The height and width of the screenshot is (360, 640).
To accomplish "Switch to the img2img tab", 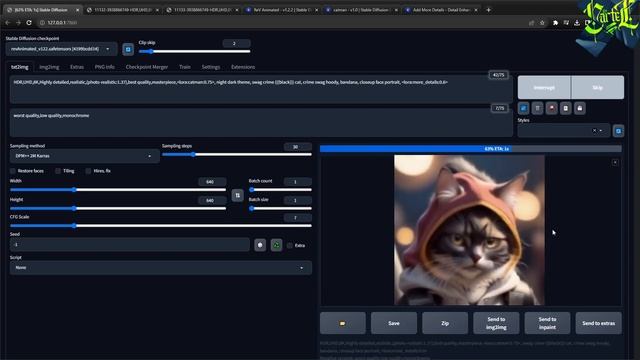I will (49, 67).
